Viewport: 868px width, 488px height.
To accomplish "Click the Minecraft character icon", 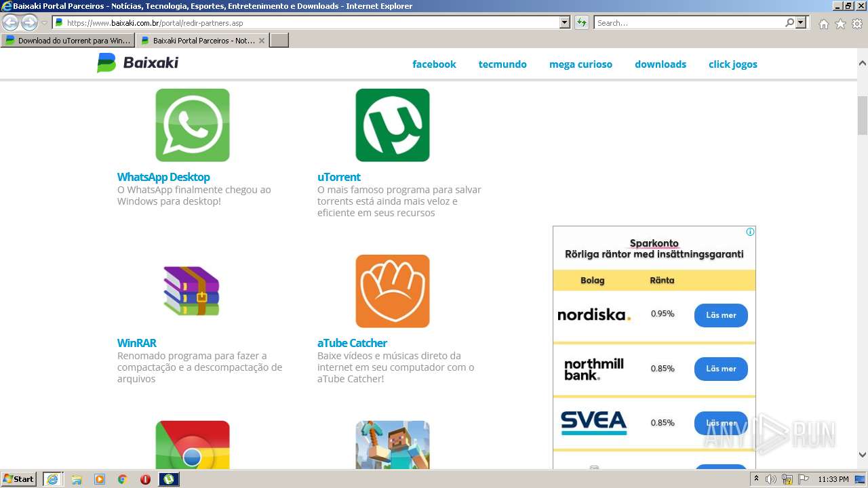I will click(393, 445).
